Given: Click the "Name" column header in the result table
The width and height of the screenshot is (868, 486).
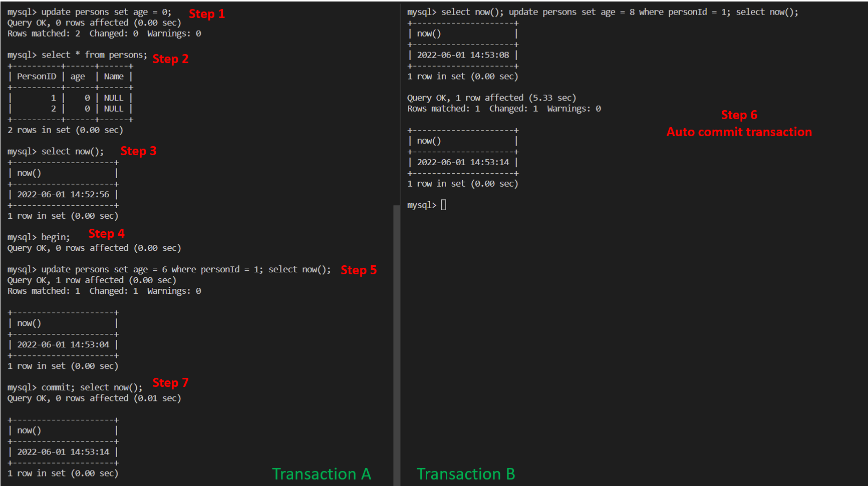Looking at the screenshot, I should coord(114,77).
